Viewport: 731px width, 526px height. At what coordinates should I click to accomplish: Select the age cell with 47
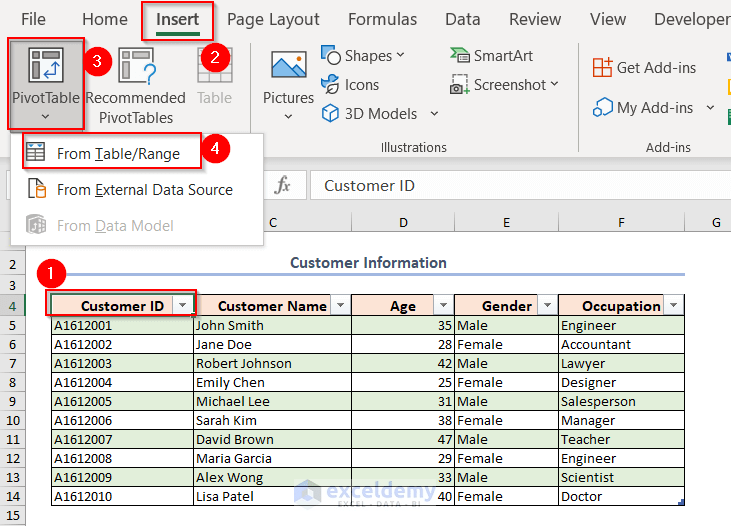tap(403, 439)
